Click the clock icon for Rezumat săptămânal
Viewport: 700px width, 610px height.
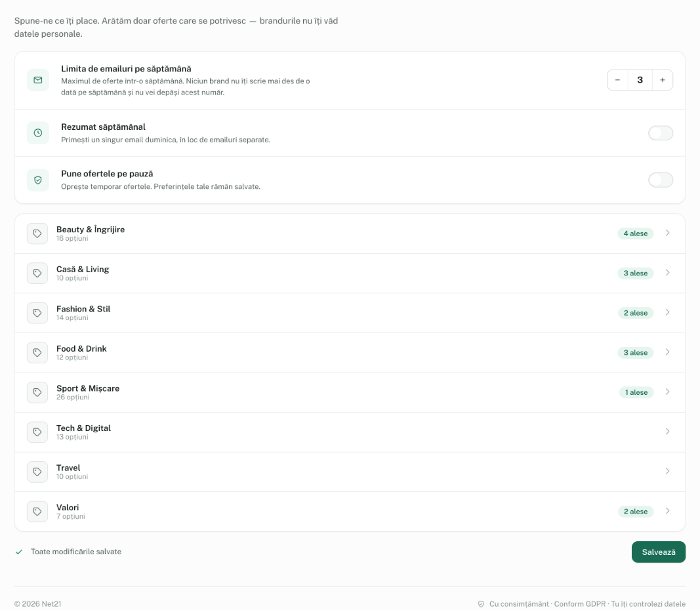(x=38, y=133)
